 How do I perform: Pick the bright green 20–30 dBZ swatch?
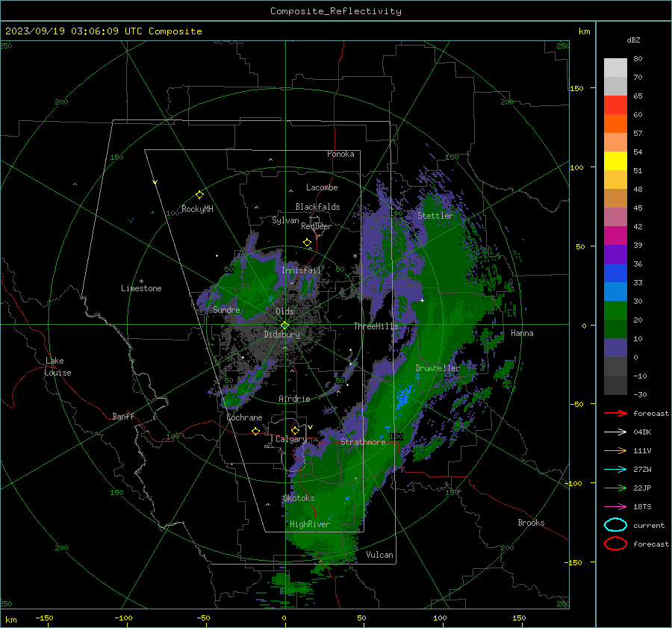point(615,311)
